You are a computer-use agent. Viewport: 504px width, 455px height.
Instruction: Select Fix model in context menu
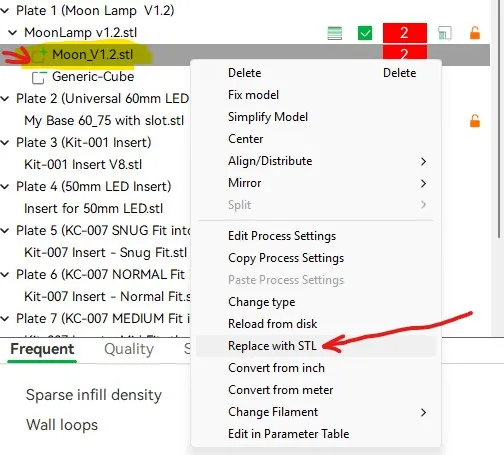[x=316, y=95]
